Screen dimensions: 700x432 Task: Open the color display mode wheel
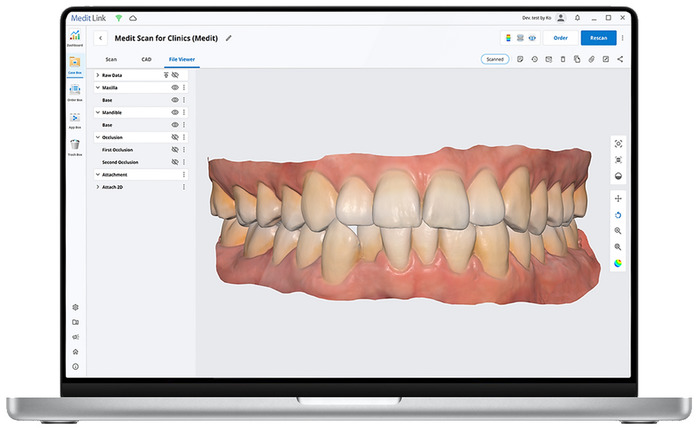618,263
